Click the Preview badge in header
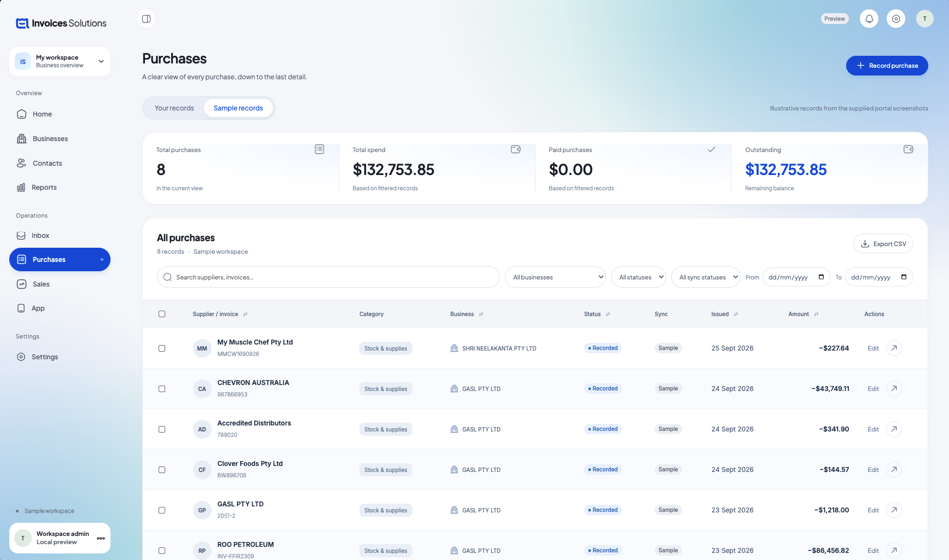 coord(835,19)
